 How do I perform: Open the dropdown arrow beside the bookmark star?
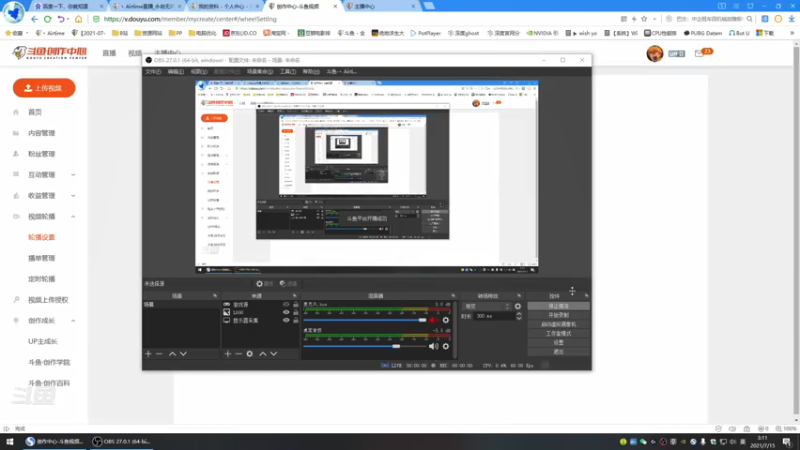655,19
